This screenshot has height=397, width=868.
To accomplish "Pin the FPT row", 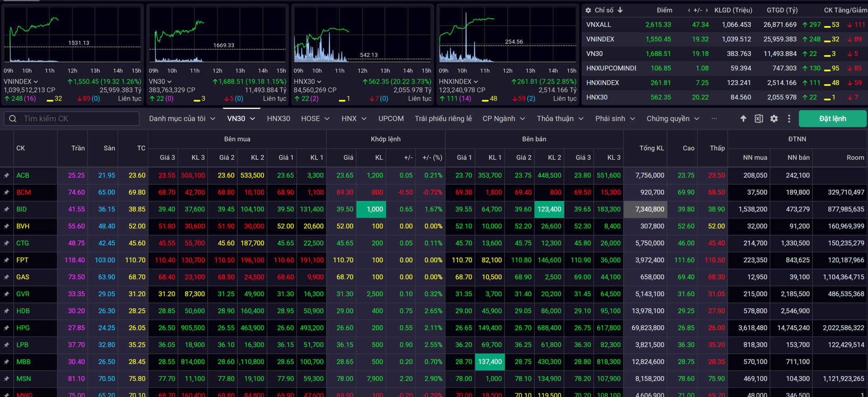I will (7, 260).
